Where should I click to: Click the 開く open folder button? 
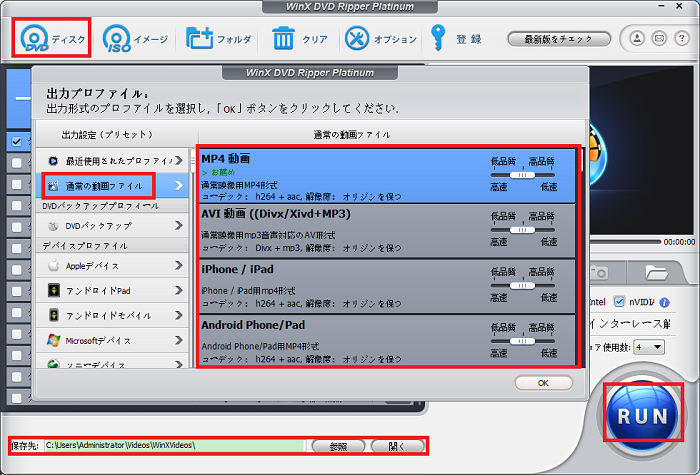pos(397,446)
